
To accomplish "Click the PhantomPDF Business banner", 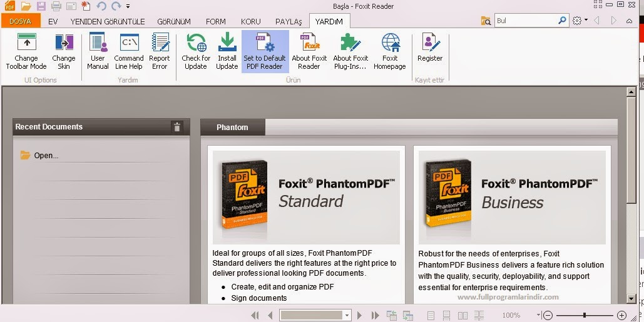I will coord(512,198).
